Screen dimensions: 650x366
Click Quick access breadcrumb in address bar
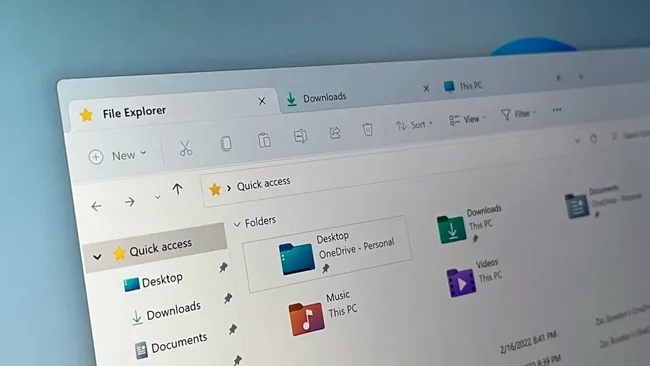point(263,183)
